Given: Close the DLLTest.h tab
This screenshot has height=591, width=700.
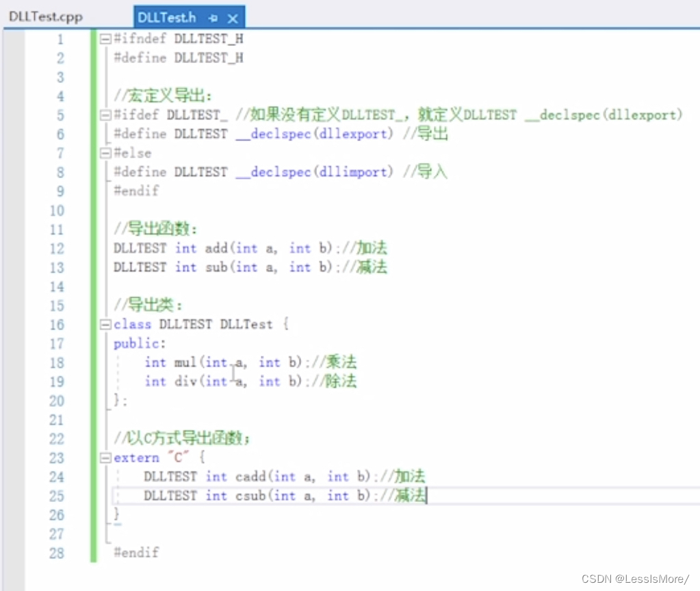Looking at the screenshot, I should click(233, 18).
